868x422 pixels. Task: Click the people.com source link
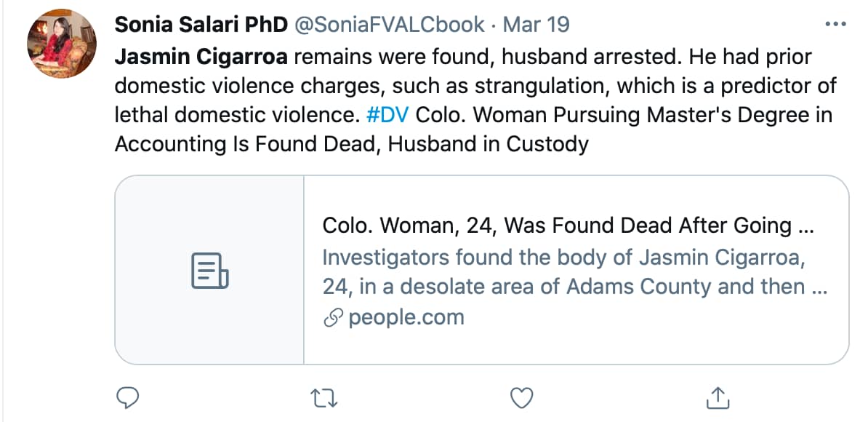[x=406, y=318]
